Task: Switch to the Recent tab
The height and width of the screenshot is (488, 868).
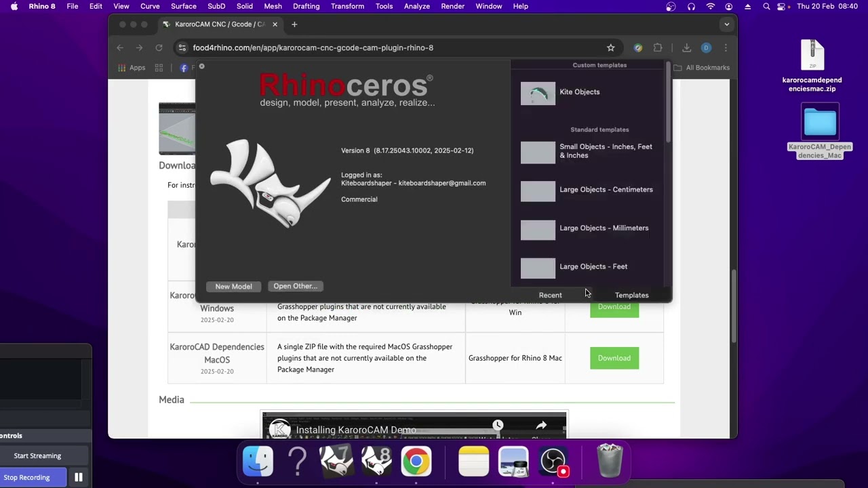Action: pyautogui.click(x=550, y=295)
